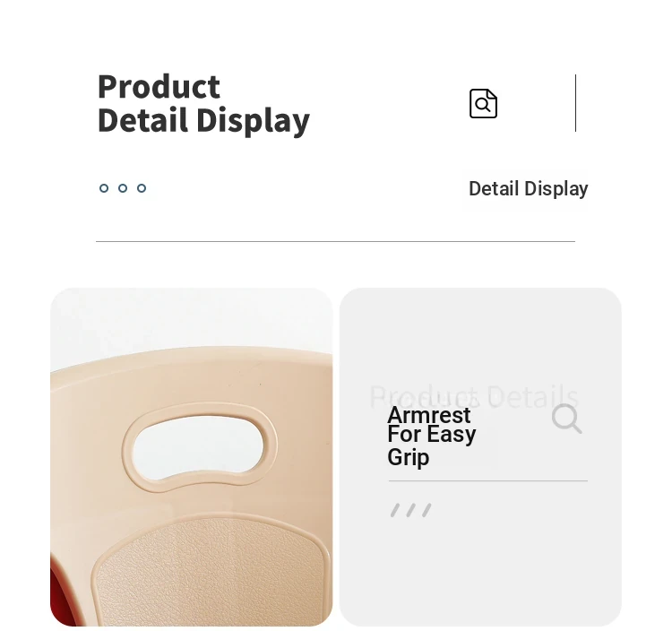Click the second circle dot indicator
This screenshot has height=631, width=672.
[123, 188]
